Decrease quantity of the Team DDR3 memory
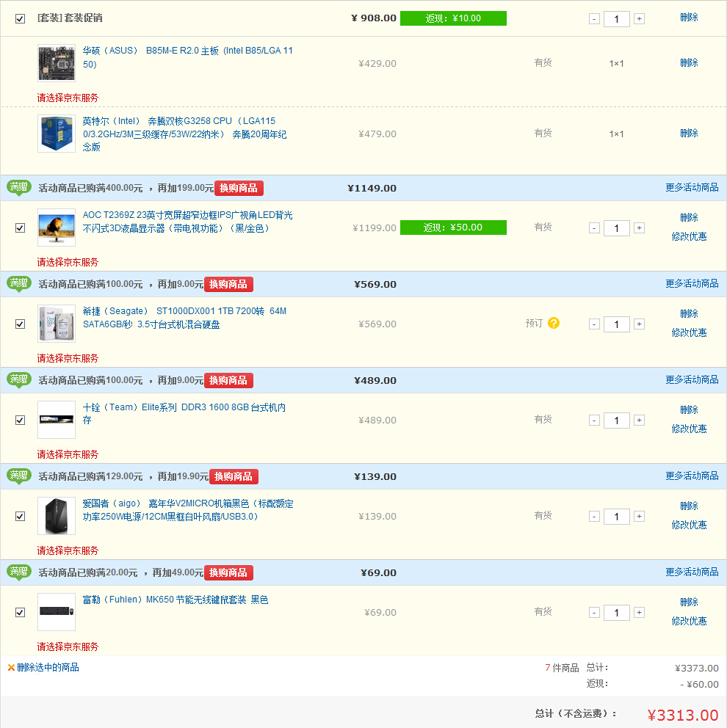 click(594, 421)
